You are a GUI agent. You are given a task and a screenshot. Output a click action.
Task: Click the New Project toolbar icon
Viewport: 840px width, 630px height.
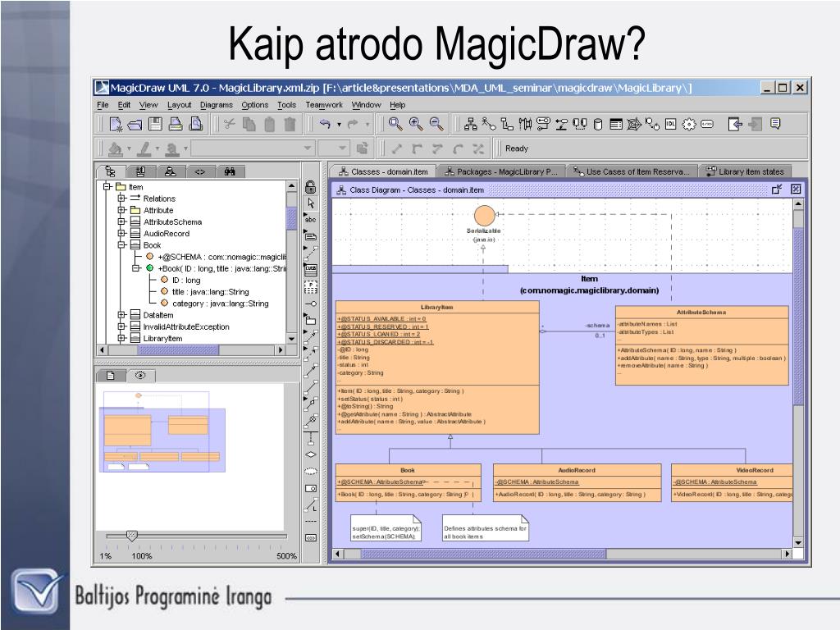tap(116, 125)
